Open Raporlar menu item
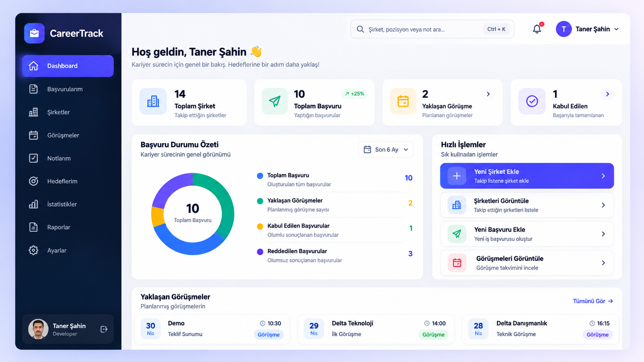The image size is (644, 362). tap(68, 227)
